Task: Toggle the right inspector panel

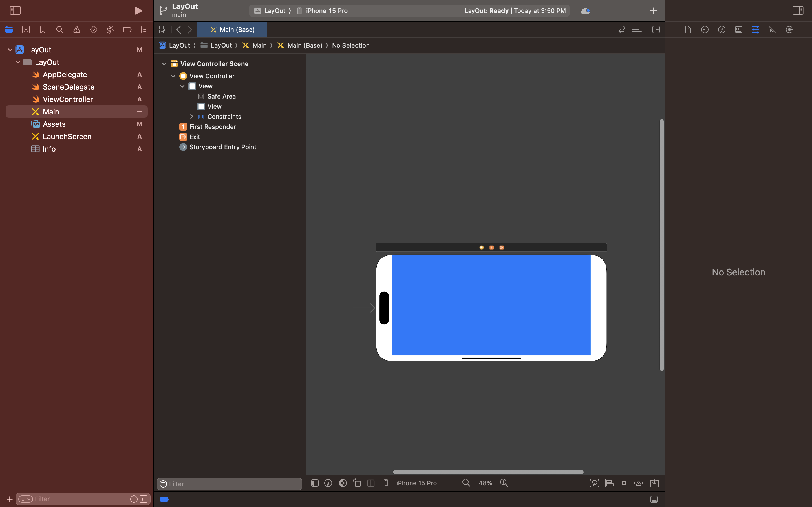Action: point(798,11)
